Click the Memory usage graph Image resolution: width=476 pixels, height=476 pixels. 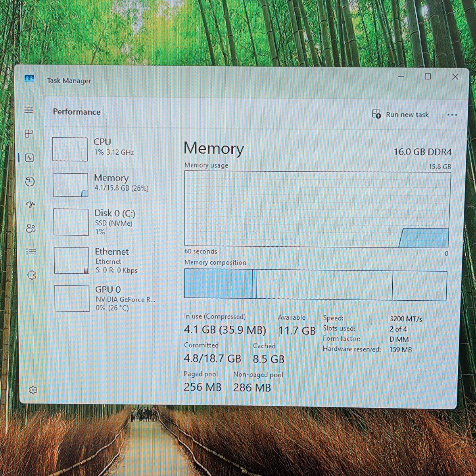coord(317,209)
